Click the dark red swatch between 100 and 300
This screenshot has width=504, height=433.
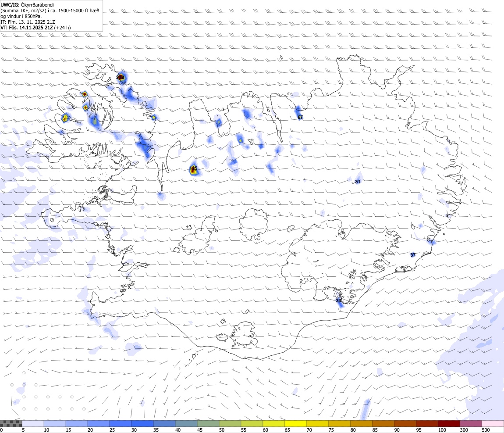pos(449,424)
